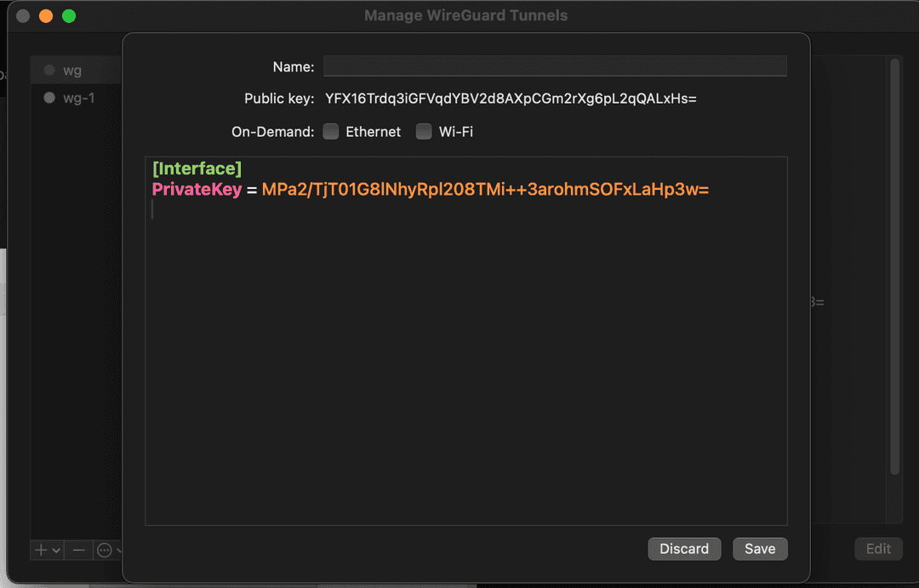Image resolution: width=919 pixels, height=588 pixels.
Task: Click the PrivateKey keyword in editor
Action: [x=197, y=190]
